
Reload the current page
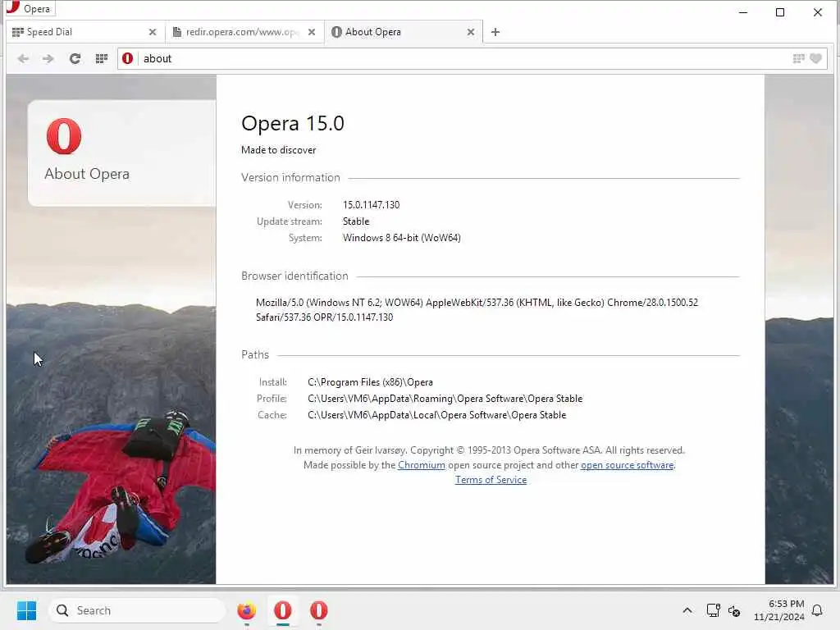click(75, 59)
